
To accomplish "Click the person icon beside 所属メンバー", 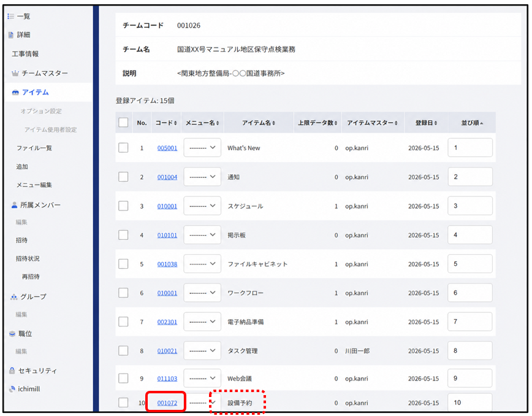I will coord(14,205).
